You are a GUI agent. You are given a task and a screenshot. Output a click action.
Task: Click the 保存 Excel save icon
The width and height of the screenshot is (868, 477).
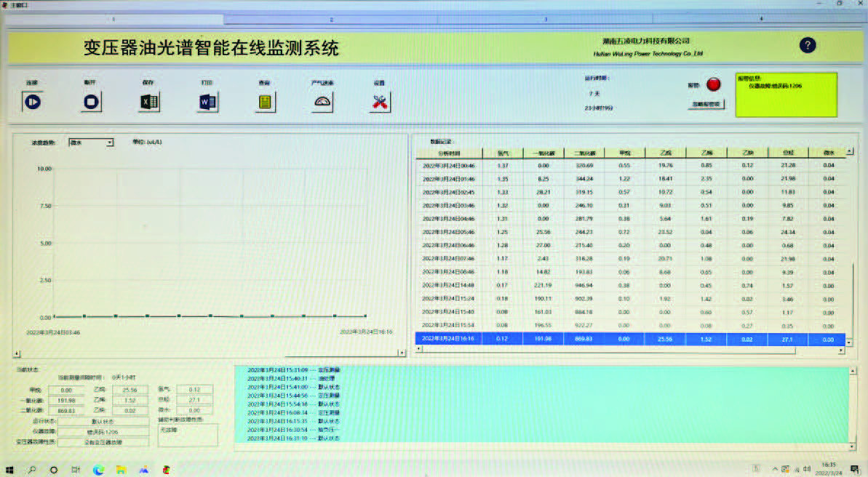149,102
